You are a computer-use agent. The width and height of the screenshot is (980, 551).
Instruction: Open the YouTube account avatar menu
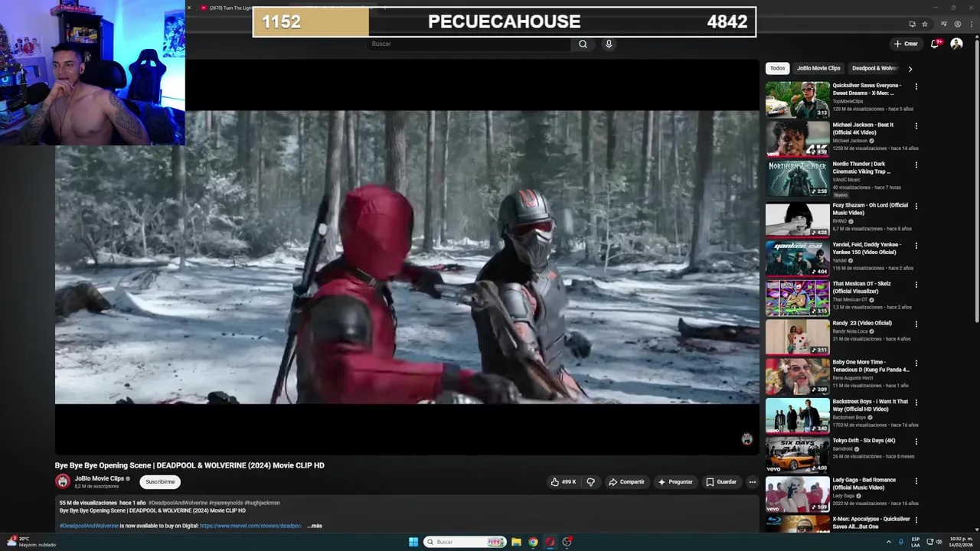956,44
